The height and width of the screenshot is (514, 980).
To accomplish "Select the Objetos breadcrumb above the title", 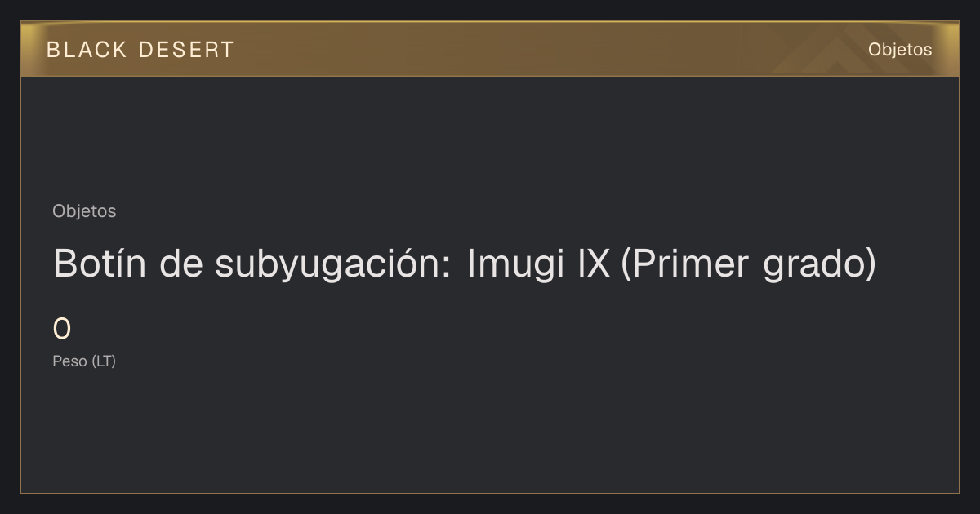I will 84,211.
